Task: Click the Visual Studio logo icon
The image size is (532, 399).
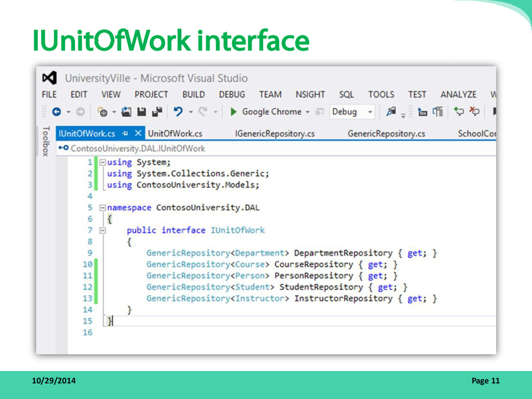Action: point(49,78)
